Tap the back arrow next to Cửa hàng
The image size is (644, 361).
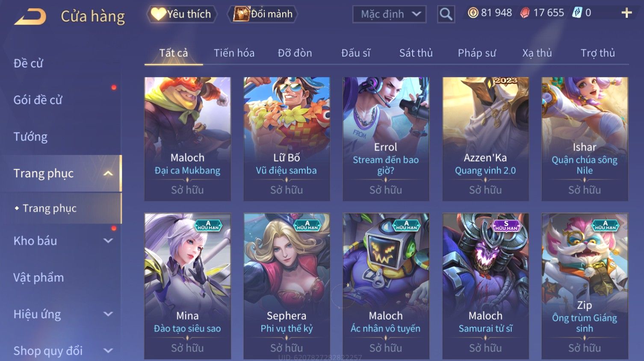coord(31,17)
